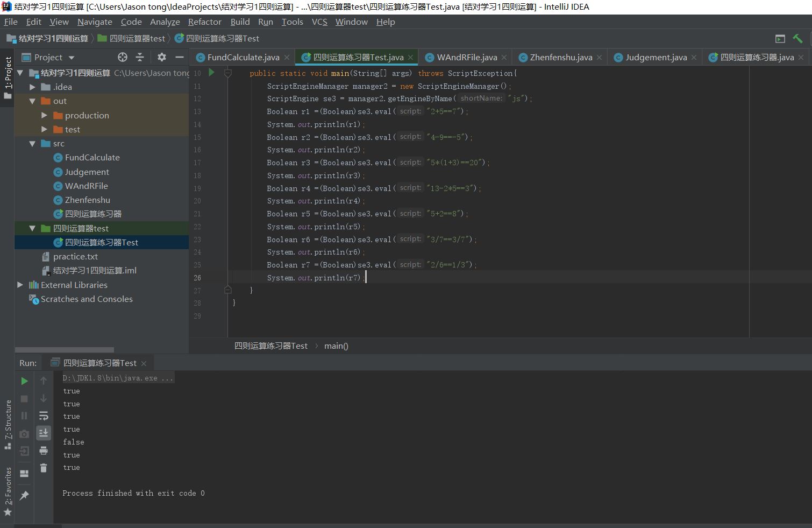Toggle soft-wrap in Run console
This screenshot has width=812, height=528.
(x=44, y=416)
